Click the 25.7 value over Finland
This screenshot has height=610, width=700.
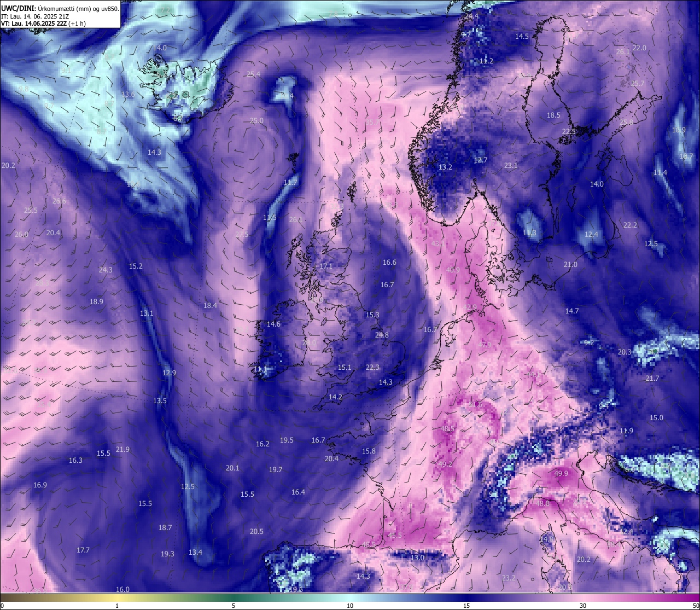click(x=638, y=84)
